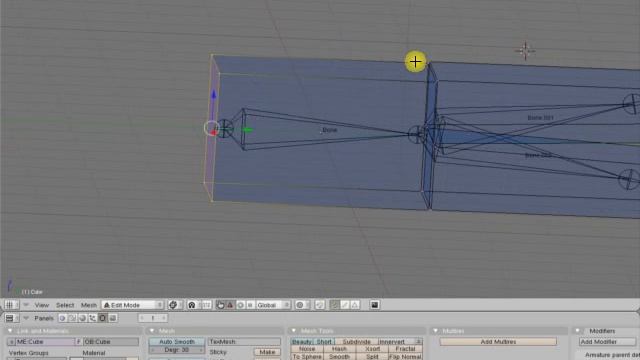Open the 3D View window type selector
640x360 pixels.
11,305
